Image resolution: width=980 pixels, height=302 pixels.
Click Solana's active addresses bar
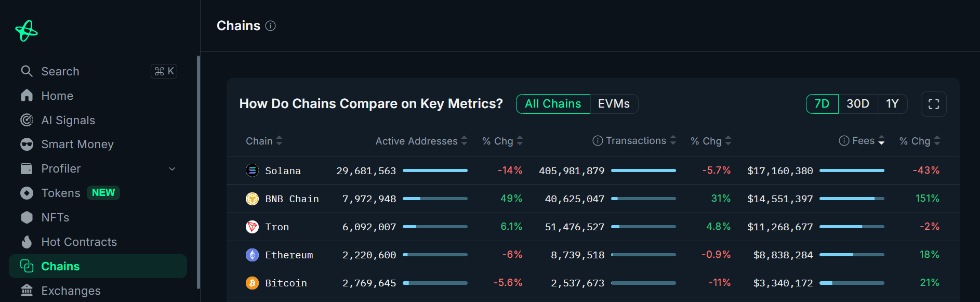[x=435, y=170]
